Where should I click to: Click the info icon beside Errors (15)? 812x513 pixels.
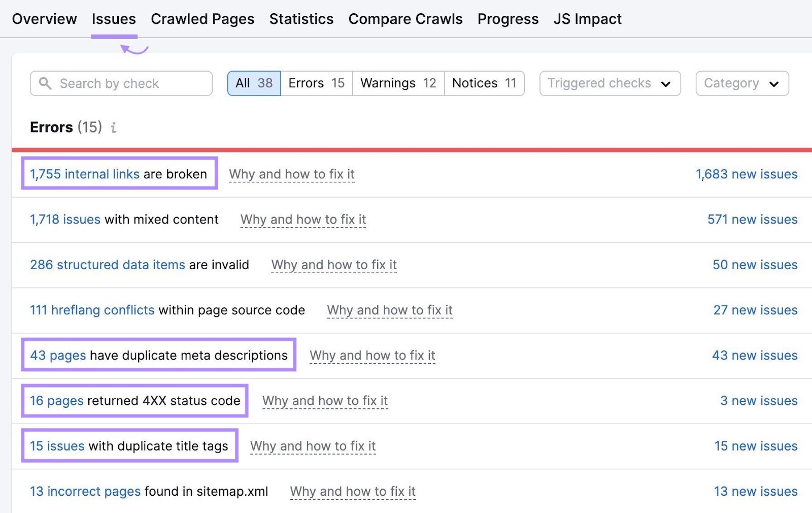[x=114, y=127]
